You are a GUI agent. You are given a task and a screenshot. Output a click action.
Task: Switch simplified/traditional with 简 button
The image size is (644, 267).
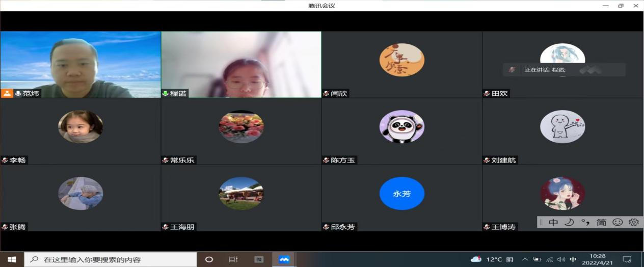click(602, 222)
